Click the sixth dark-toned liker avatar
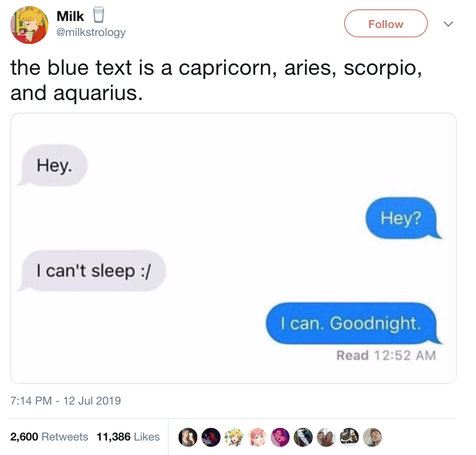The height and width of the screenshot is (455, 476). (x=303, y=437)
